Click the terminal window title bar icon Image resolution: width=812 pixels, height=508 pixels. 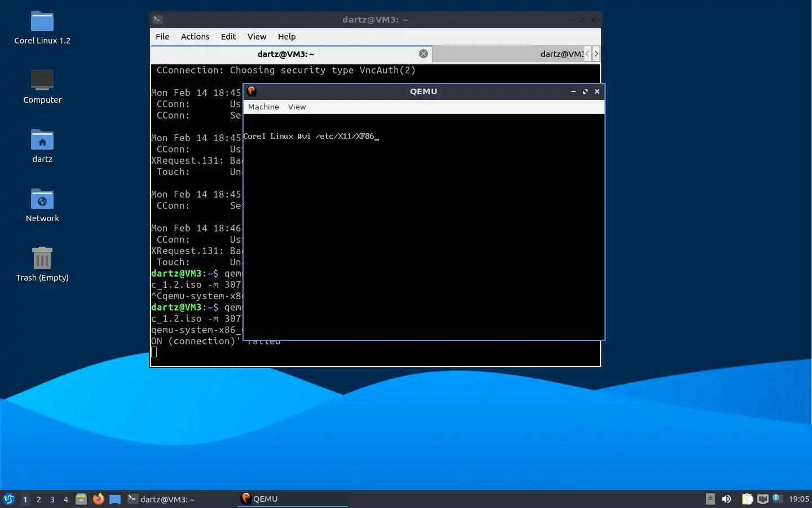point(158,20)
